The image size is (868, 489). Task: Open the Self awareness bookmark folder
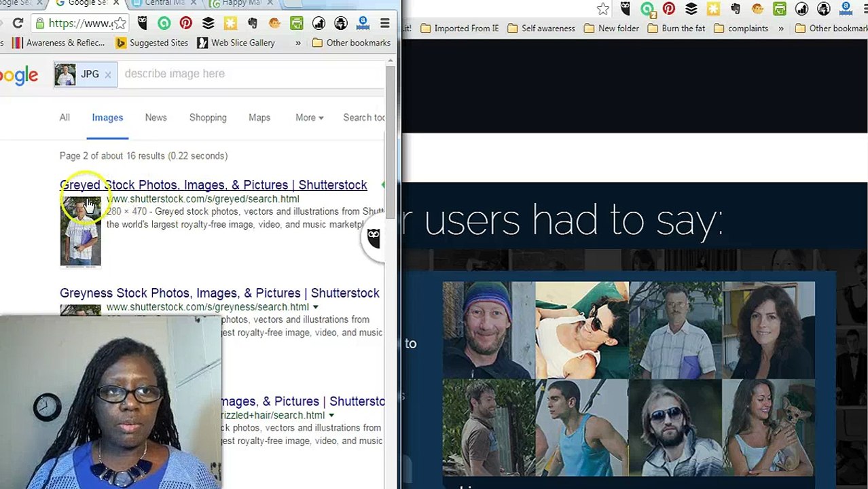point(541,29)
